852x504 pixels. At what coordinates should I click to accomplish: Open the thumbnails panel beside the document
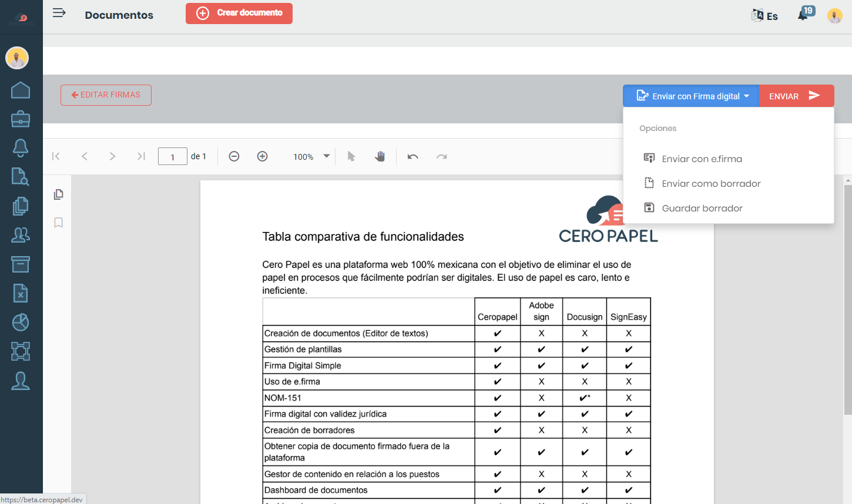58,194
